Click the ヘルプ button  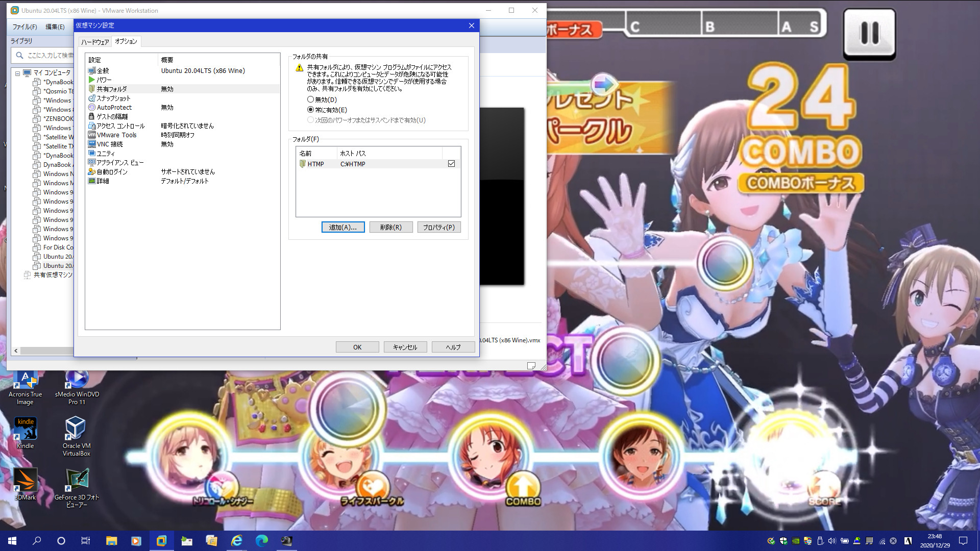[453, 347]
